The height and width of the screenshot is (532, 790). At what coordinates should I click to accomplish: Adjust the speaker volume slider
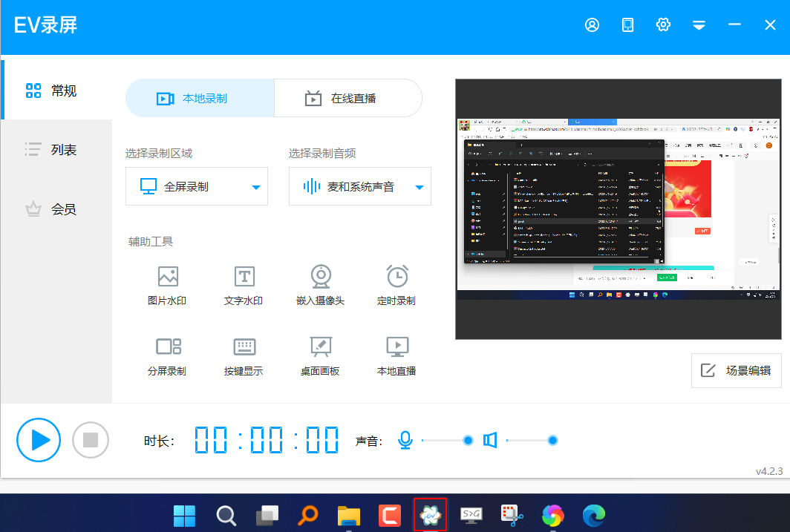point(532,441)
